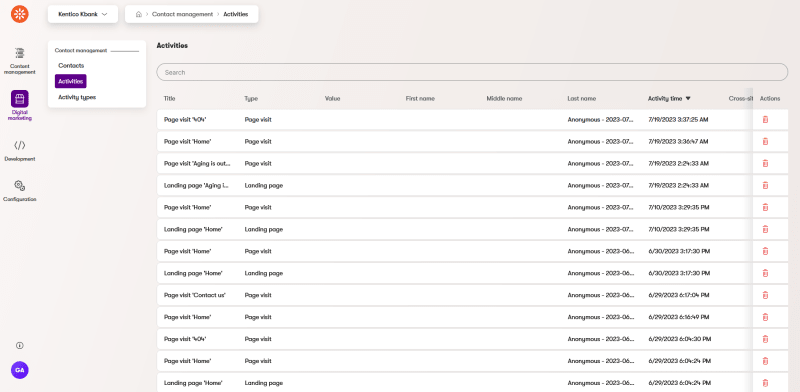Click the Activities page heading
The height and width of the screenshot is (392, 800).
[x=172, y=45]
